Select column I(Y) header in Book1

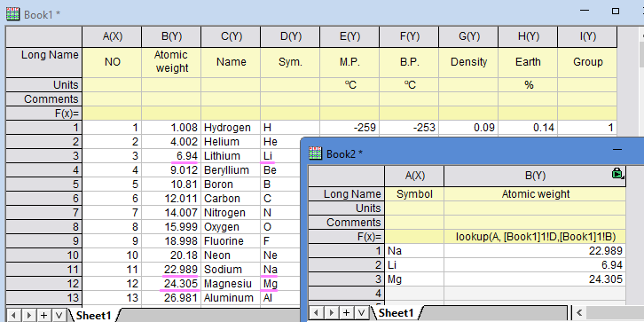point(587,37)
